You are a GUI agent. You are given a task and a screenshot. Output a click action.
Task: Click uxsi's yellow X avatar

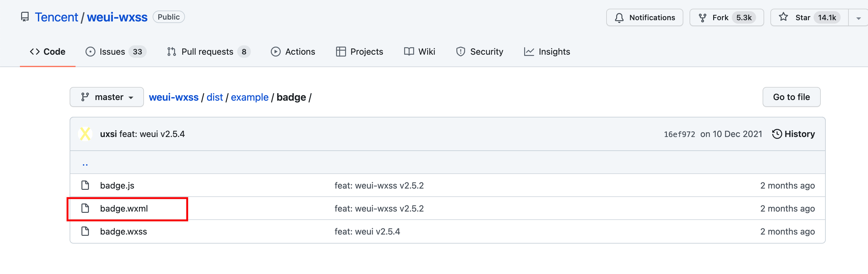[x=85, y=134]
